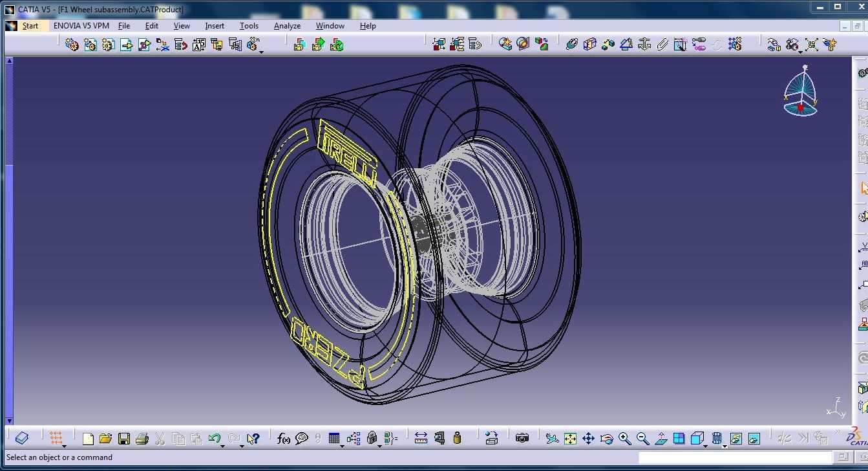
Task: Create a new document with the blank page icon
Action: click(88, 438)
